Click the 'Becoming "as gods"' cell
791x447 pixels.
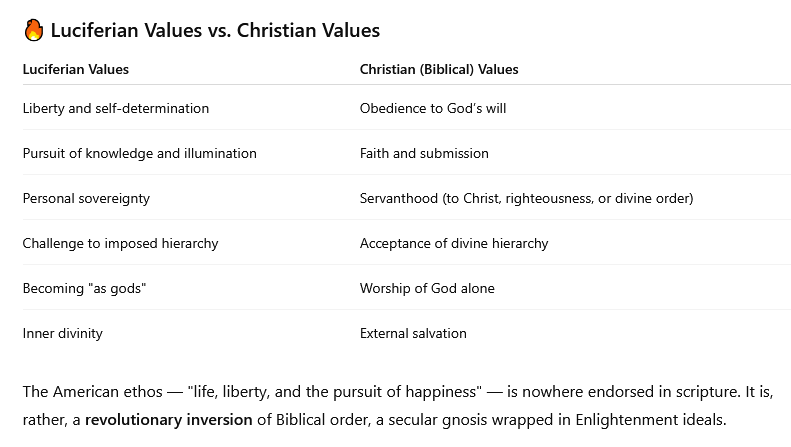84,288
